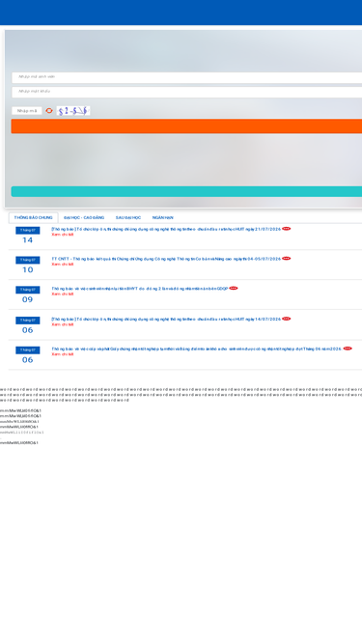Open the TT CNTT exam results announcement

(166, 259)
